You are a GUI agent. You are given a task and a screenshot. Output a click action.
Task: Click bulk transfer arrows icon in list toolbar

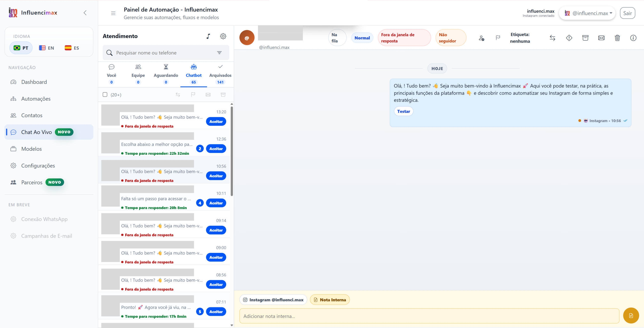tap(178, 95)
